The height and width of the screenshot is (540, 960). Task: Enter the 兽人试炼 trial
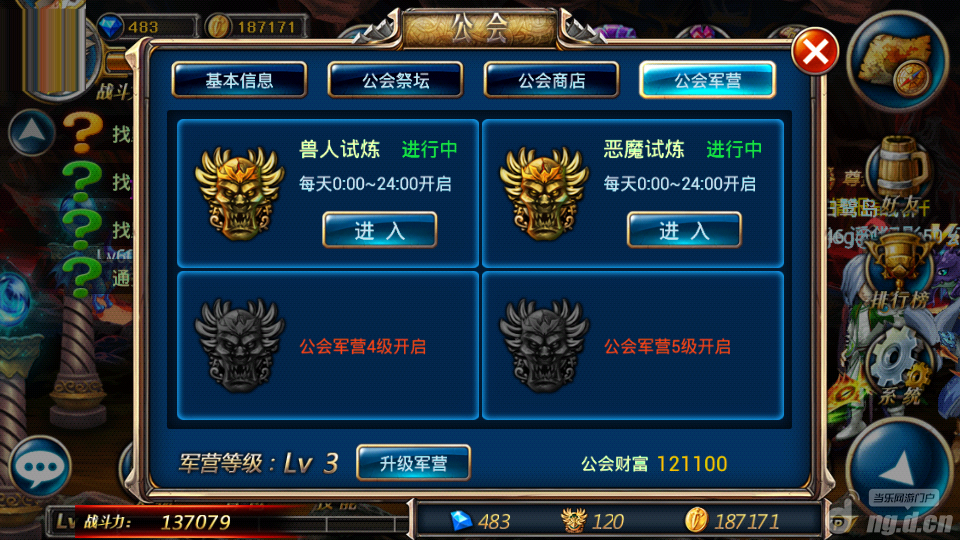coord(380,230)
